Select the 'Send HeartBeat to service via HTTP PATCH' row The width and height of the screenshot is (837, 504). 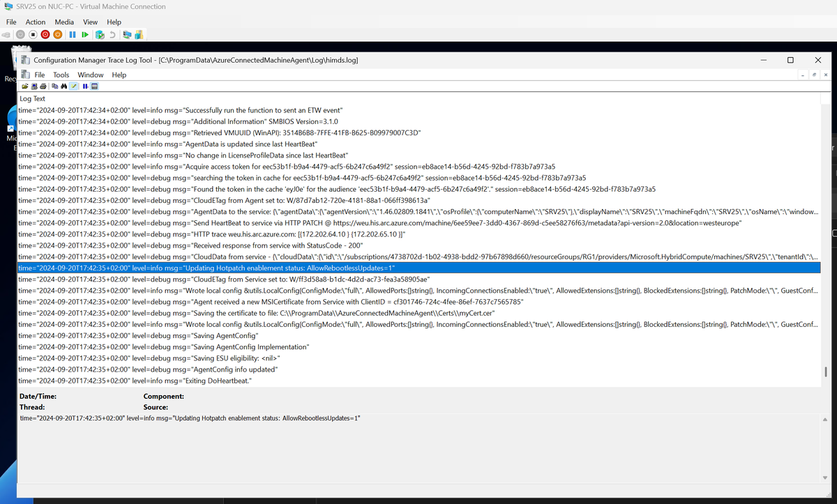click(x=418, y=222)
